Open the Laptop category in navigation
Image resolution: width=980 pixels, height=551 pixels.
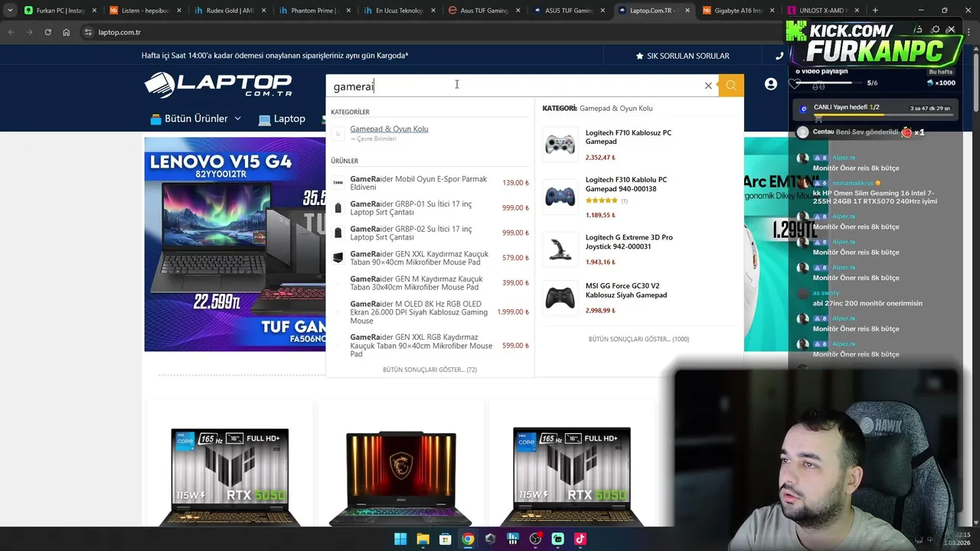[x=282, y=119]
